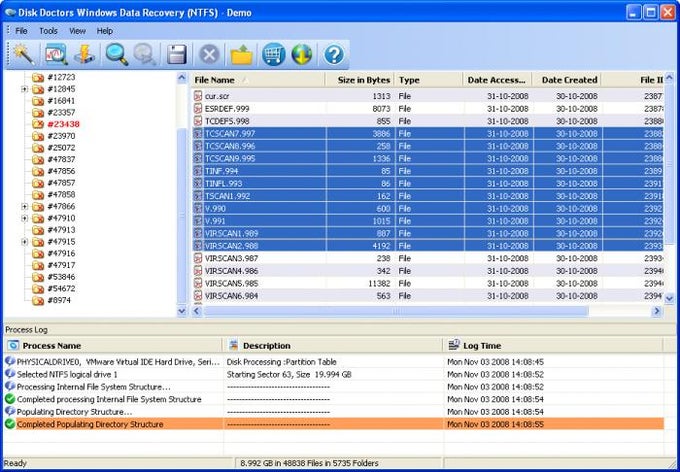Click the green check beside Completed Populating Directory Structure
This screenshot has height=472, width=680.
click(x=10, y=424)
